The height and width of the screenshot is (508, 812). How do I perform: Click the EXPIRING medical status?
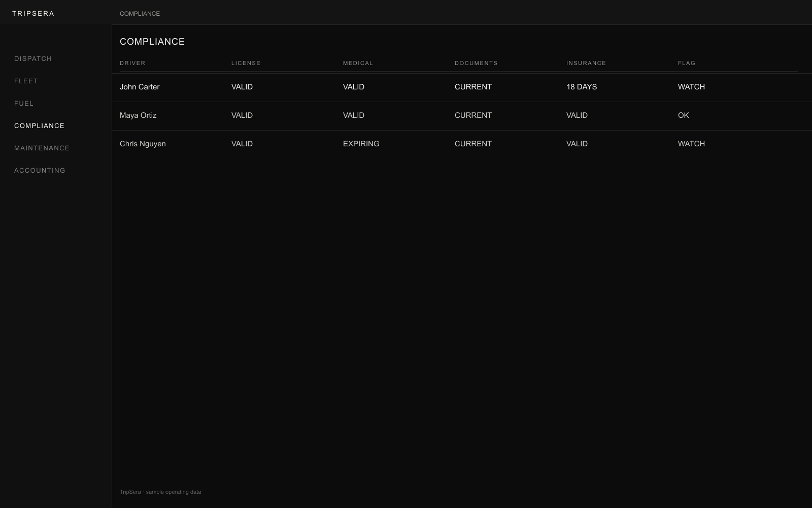(x=361, y=144)
